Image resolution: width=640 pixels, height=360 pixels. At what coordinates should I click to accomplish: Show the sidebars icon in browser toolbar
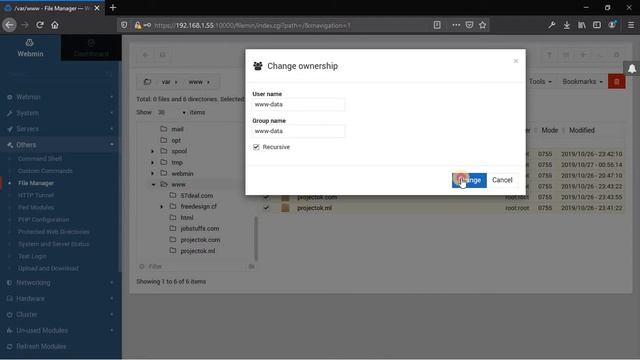[x=597, y=25]
